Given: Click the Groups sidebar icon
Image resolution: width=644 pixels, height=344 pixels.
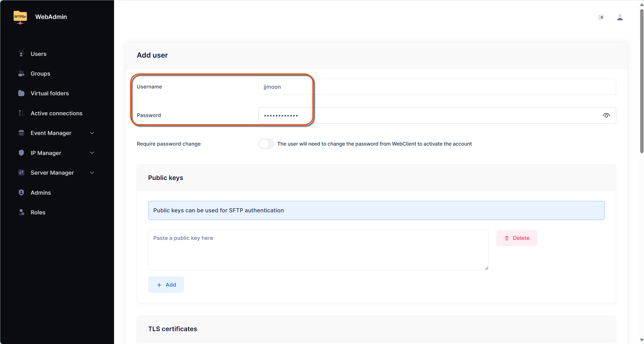Looking at the screenshot, I should (x=21, y=73).
